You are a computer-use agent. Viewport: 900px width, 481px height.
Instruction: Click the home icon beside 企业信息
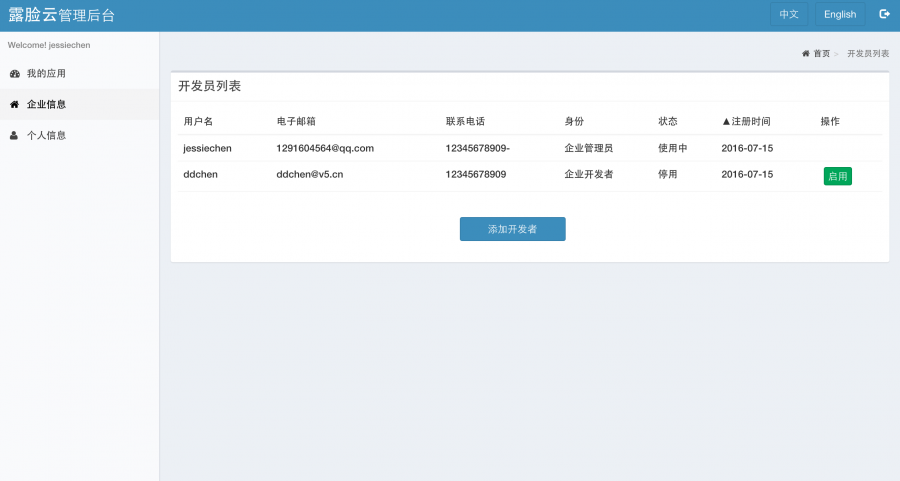click(x=14, y=104)
